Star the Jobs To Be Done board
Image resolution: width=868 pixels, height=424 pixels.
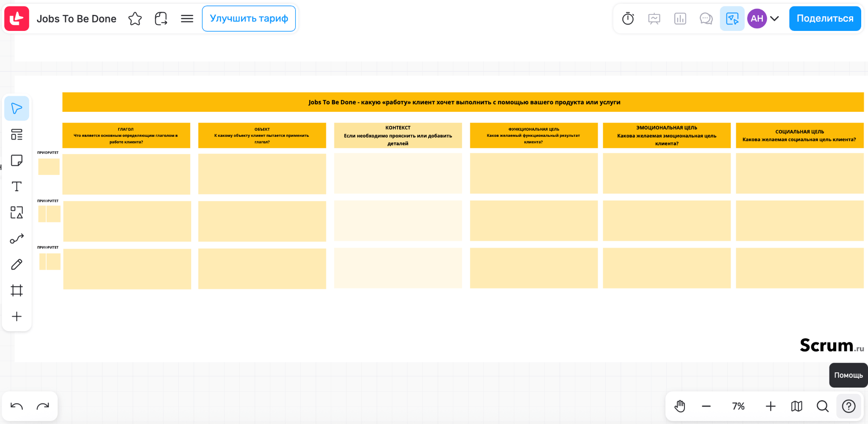(135, 19)
